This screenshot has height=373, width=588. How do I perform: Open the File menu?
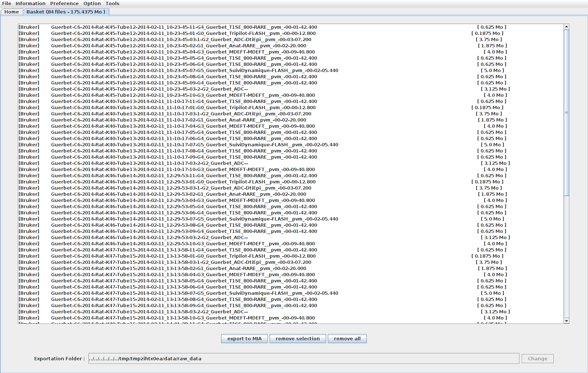pos(7,3)
